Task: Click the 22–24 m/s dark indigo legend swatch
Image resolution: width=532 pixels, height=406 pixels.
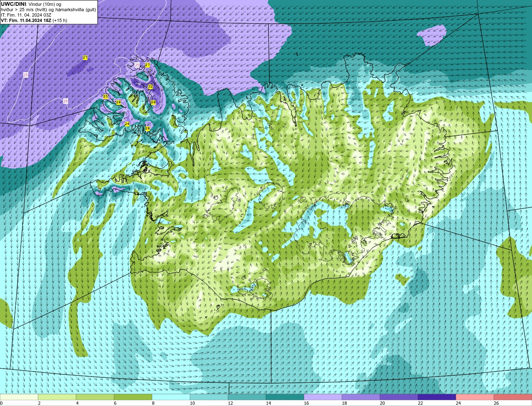Action: click(437, 397)
